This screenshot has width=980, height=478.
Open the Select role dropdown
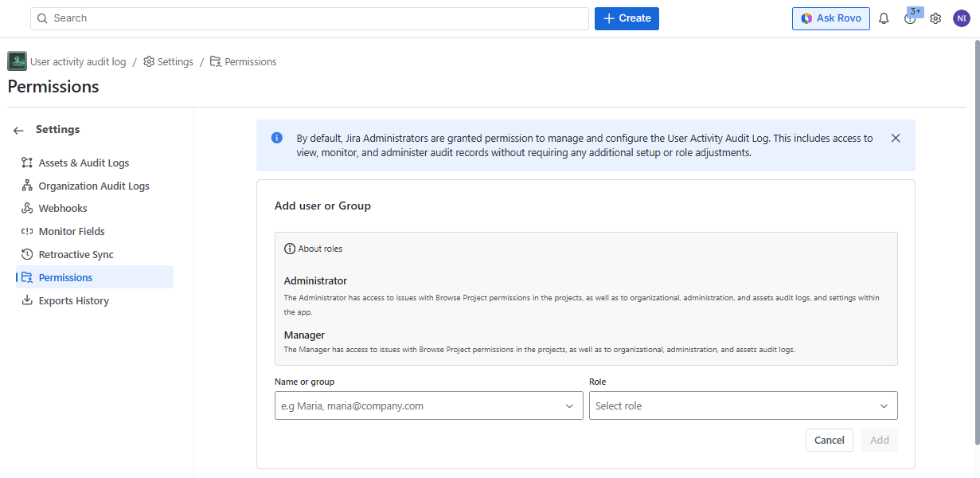(x=744, y=406)
